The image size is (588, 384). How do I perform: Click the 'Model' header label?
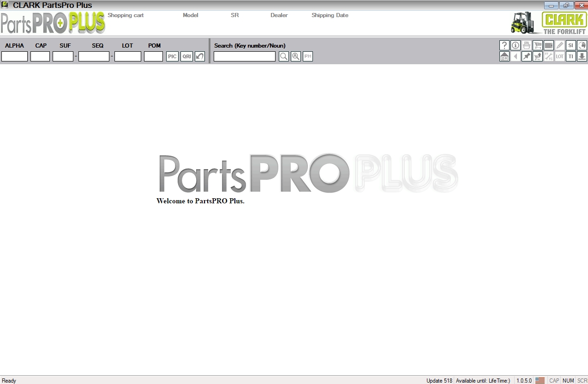tap(191, 15)
